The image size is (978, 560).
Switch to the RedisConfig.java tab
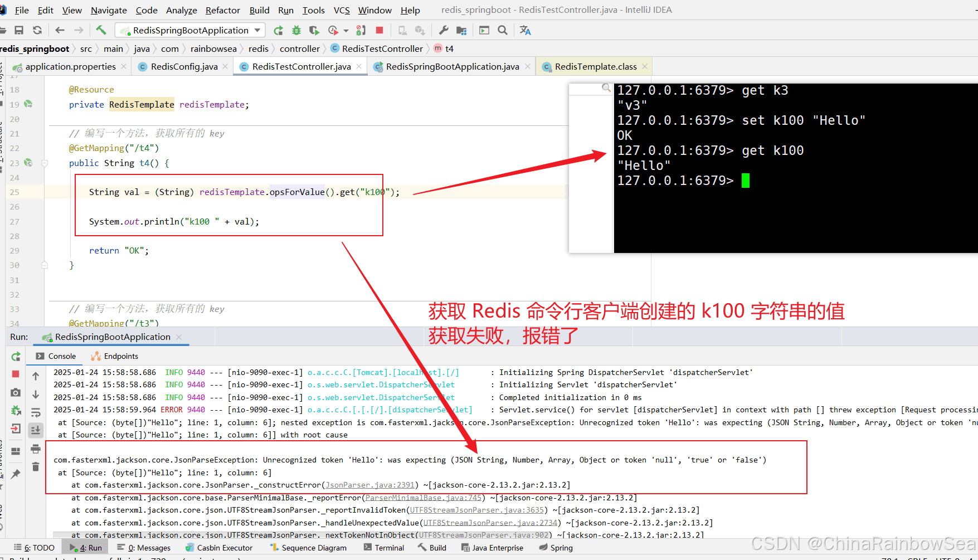[x=184, y=66]
